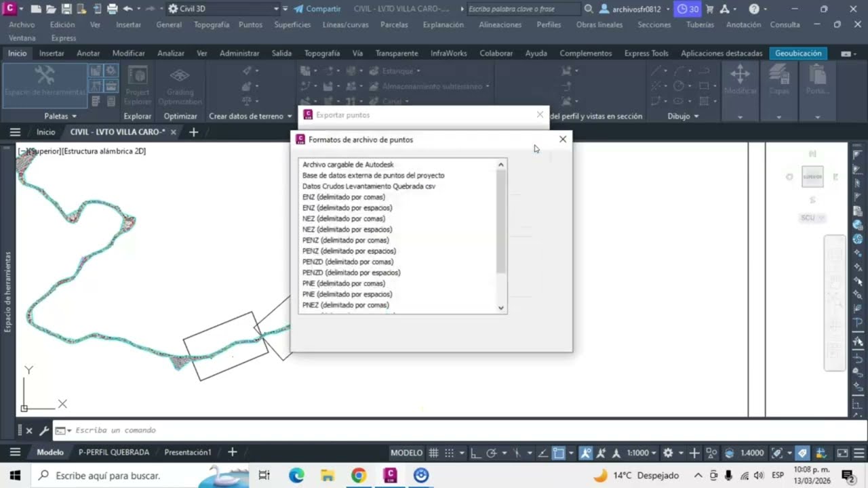
Task: Expand the Dibujo panel dropdown
Action: click(x=683, y=116)
